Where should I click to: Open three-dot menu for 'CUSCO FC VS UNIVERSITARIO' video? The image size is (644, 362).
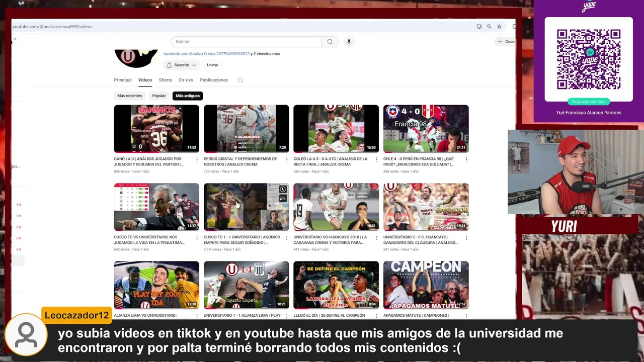pos(197,237)
